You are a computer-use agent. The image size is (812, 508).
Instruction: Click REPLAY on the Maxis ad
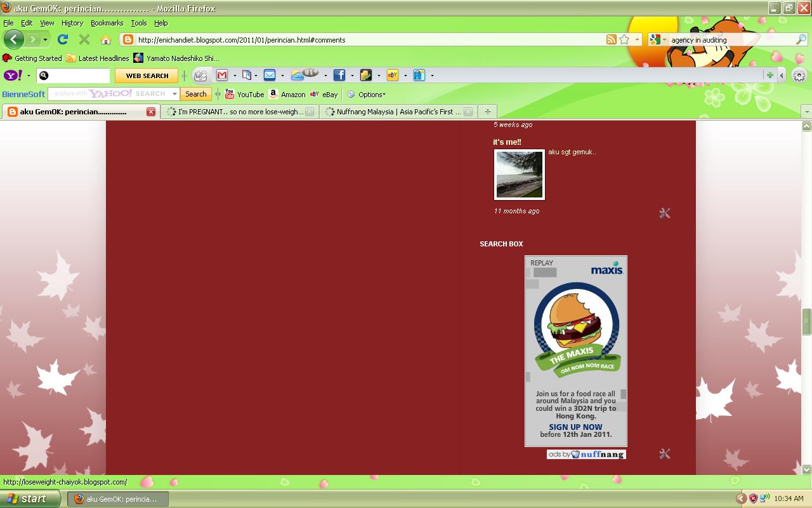coord(542,263)
